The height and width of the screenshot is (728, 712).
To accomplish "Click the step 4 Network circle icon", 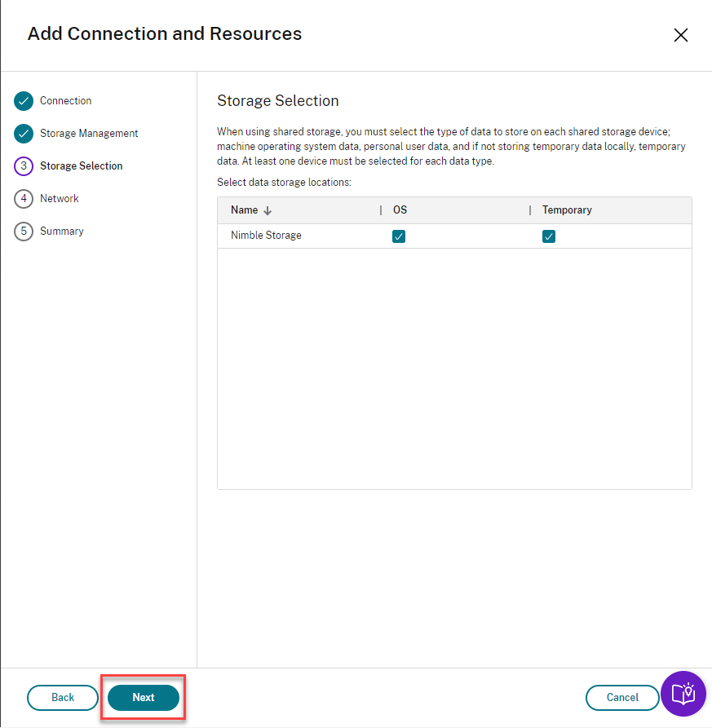I will (24, 199).
